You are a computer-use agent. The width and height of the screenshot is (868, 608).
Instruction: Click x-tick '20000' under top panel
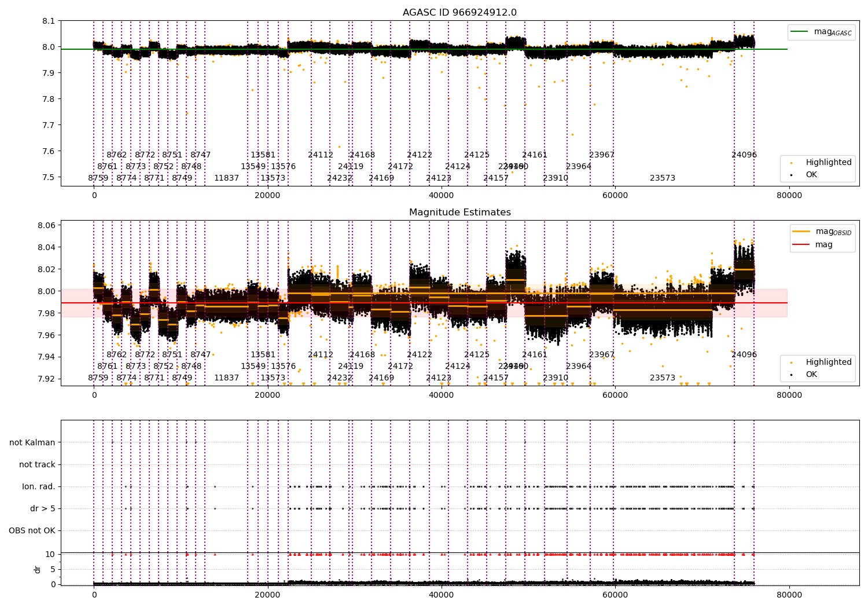(x=267, y=195)
